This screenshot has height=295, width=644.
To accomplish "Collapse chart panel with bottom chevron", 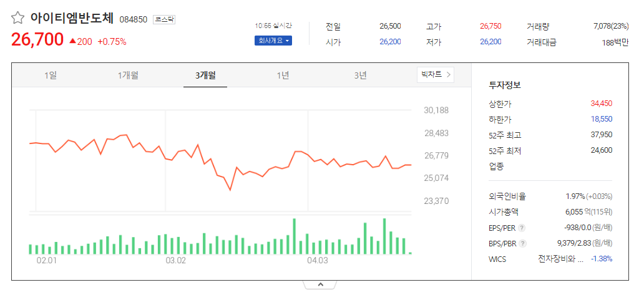I will click(x=320, y=284).
